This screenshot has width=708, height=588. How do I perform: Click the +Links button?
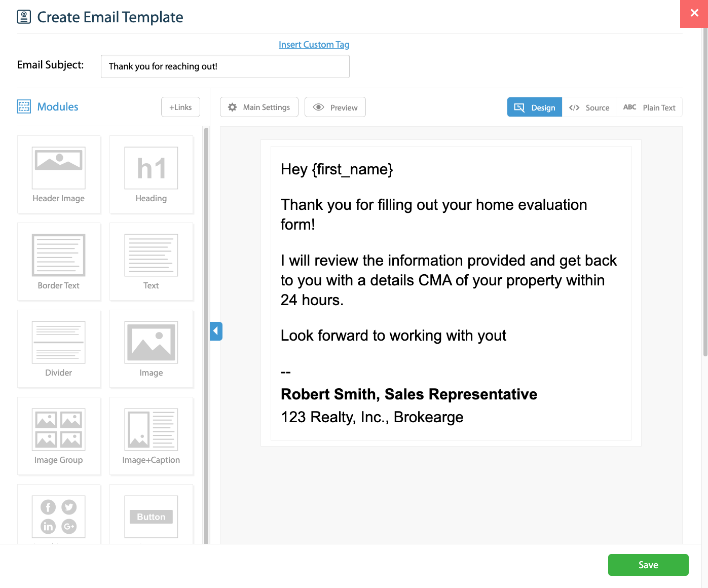180,107
